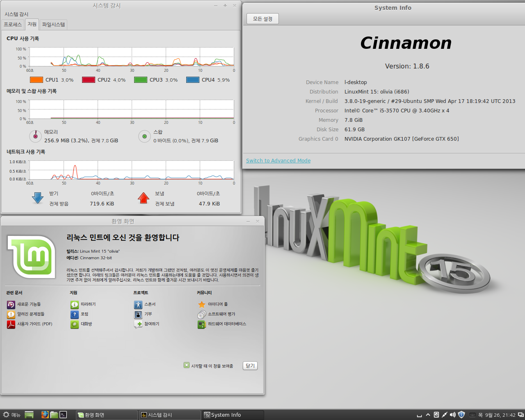Change the CPU3 green color swatch
Screen dimensions: 525x420
pyautogui.click(x=141, y=80)
